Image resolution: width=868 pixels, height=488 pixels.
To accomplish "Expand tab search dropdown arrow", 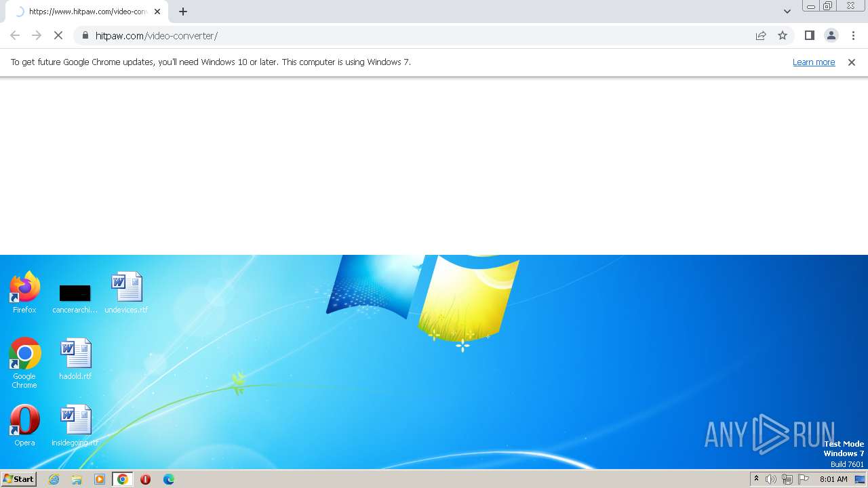I will [787, 12].
